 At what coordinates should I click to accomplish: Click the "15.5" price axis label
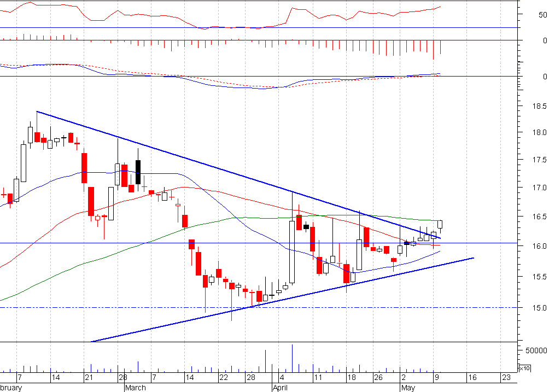point(539,277)
